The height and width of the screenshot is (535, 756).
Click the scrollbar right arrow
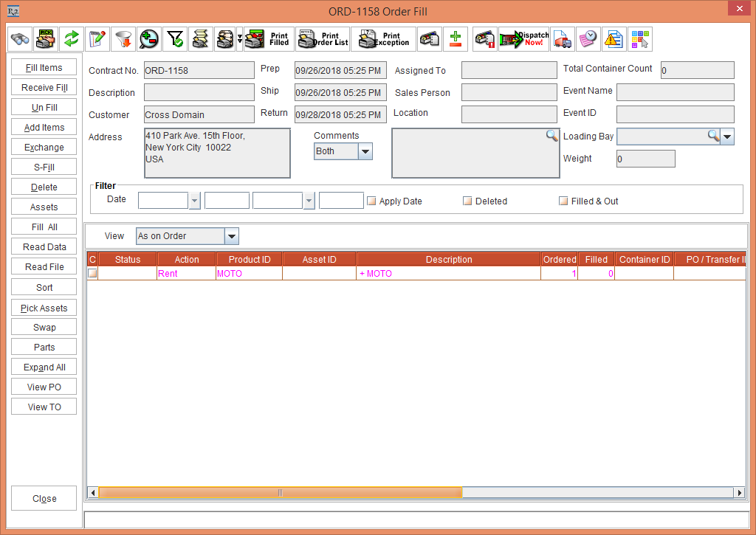click(x=740, y=493)
